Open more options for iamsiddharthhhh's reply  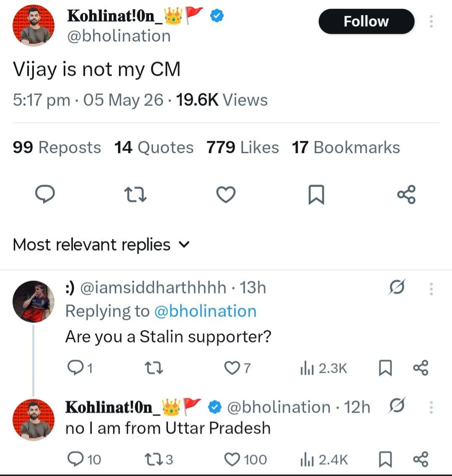click(x=431, y=289)
